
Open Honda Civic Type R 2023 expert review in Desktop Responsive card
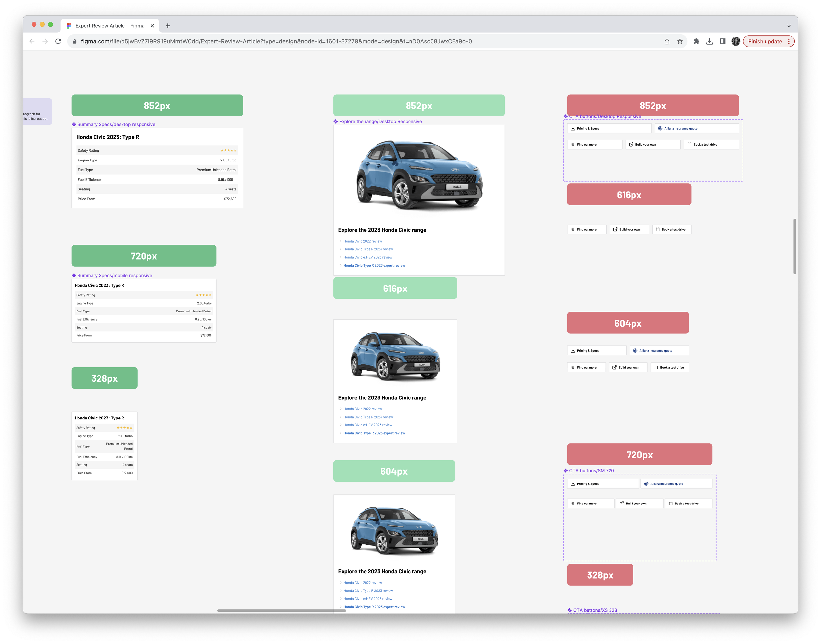point(374,266)
